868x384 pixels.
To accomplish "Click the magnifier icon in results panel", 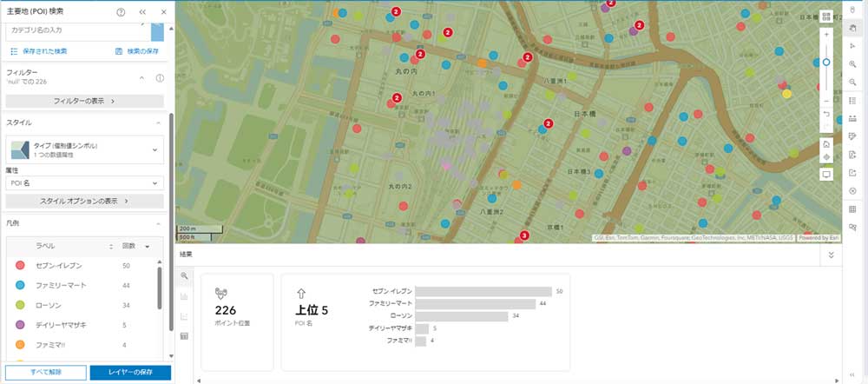I will [x=183, y=275].
